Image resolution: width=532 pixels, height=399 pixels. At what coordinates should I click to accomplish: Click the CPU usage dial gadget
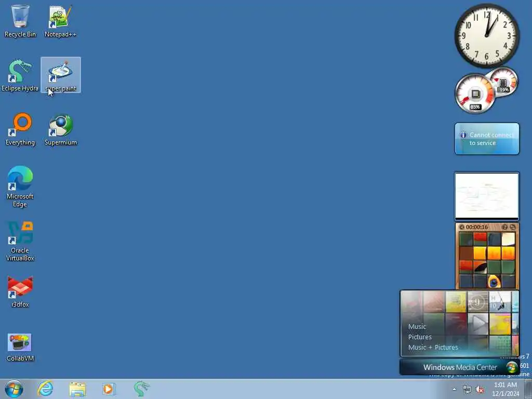click(475, 94)
